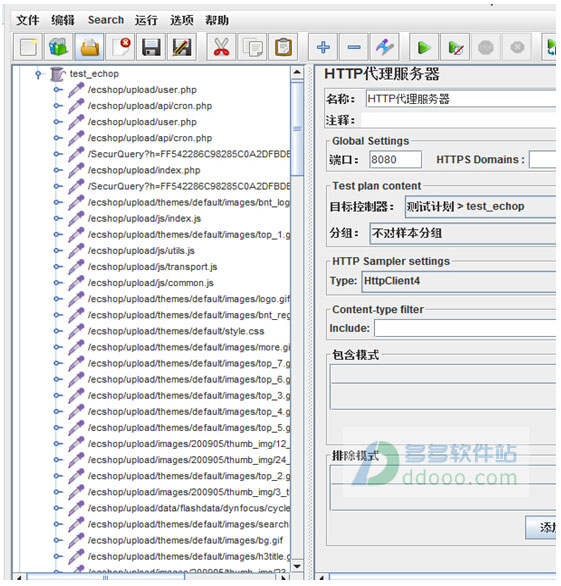
Task: Collapse the test_echop tree node
Action: click(x=38, y=74)
